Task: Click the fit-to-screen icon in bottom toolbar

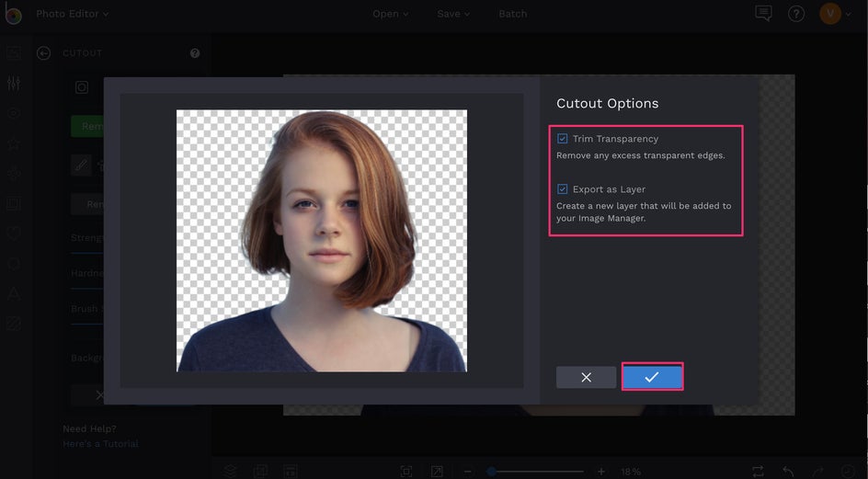Action: click(x=406, y=471)
